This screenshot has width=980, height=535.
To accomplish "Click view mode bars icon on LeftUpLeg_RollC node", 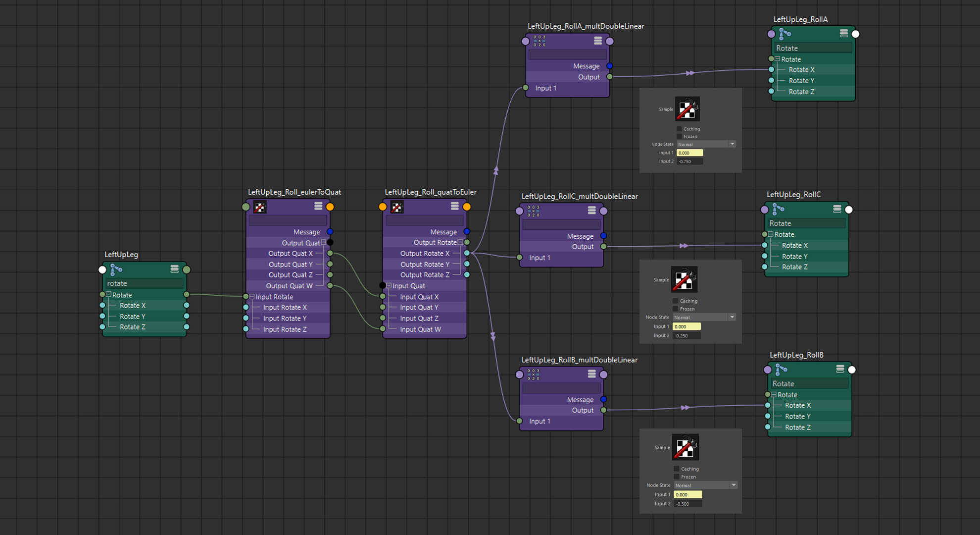I will click(x=837, y=209).
